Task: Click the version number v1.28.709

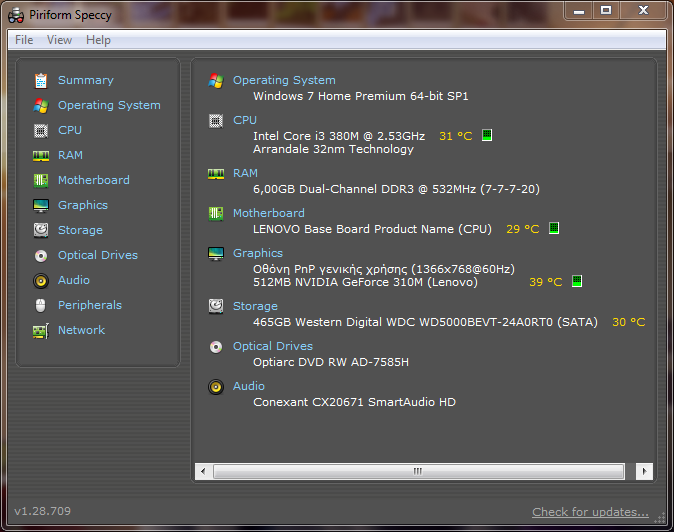Action: (x=43, y=511)
